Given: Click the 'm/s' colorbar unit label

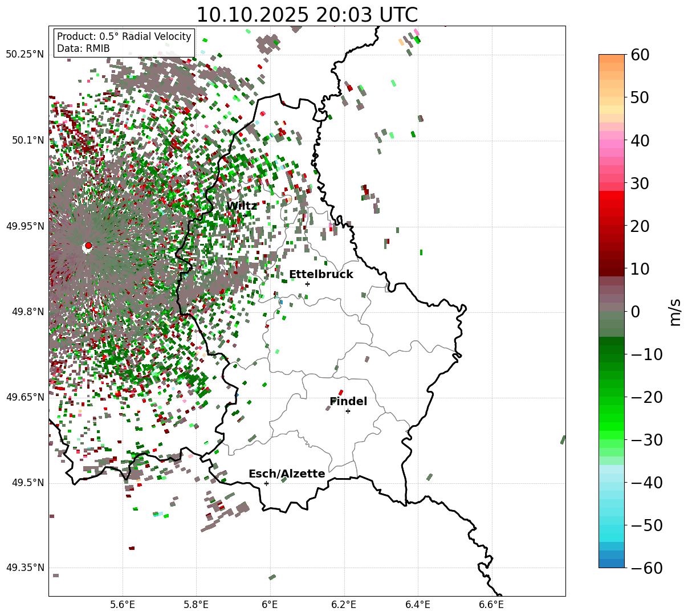Looking at the screenshot, I should pos(675,311).
